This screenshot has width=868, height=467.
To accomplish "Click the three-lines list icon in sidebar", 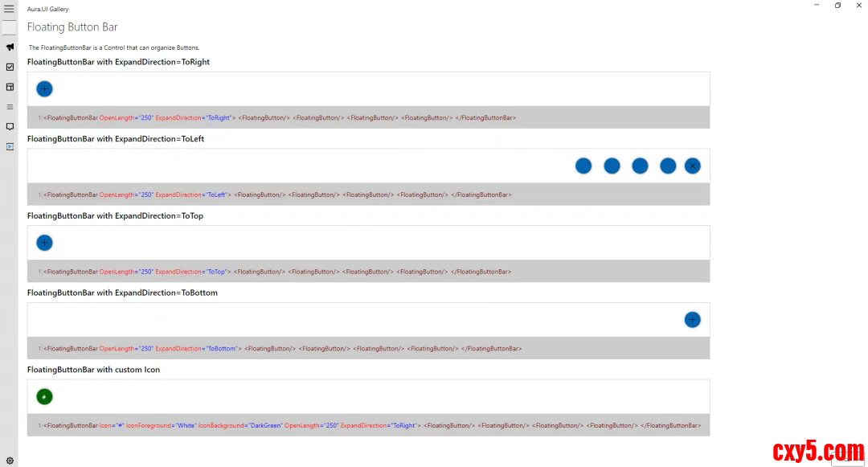I will pyautogui.click(x=10, y=107).
